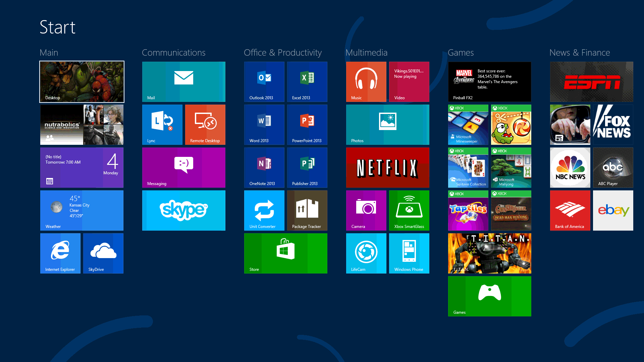Open the Mail app tile
Screen dimensions: 644x362
(x=183, y=81)
